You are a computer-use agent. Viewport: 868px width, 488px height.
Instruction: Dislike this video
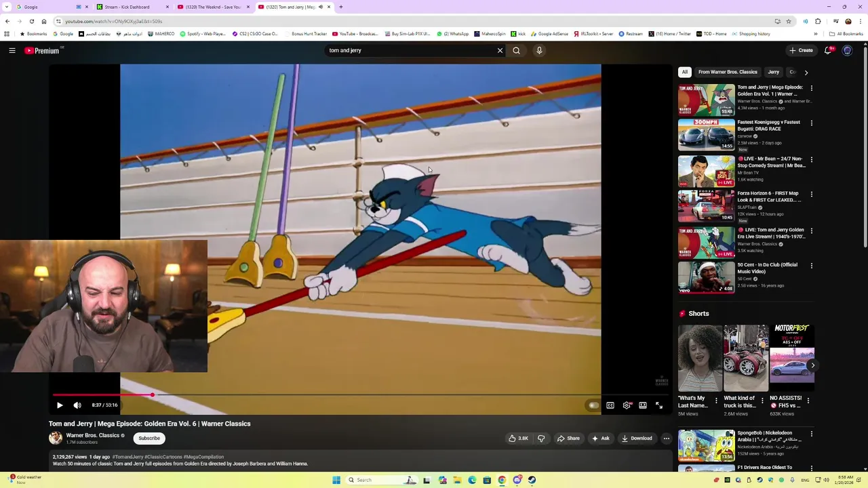(541, 439)
